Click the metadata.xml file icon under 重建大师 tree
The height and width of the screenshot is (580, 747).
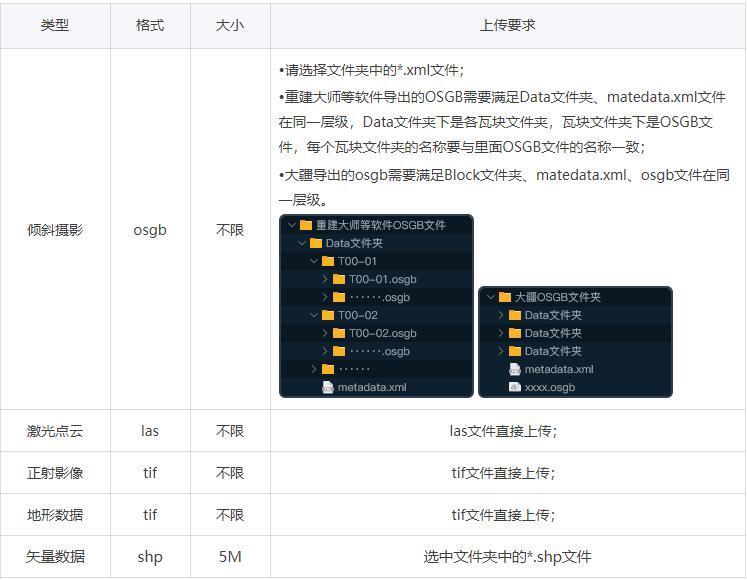(328, 387)
